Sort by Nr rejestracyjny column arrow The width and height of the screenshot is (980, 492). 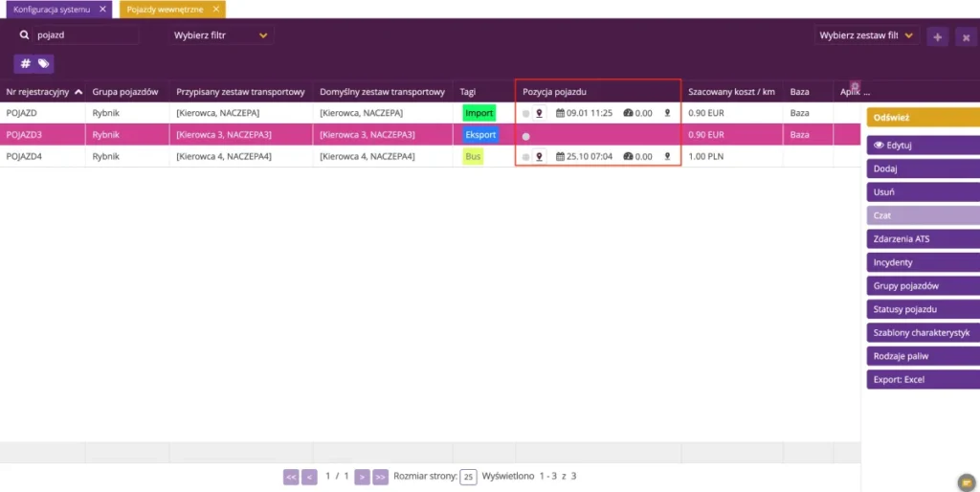(x=78, y=92)
